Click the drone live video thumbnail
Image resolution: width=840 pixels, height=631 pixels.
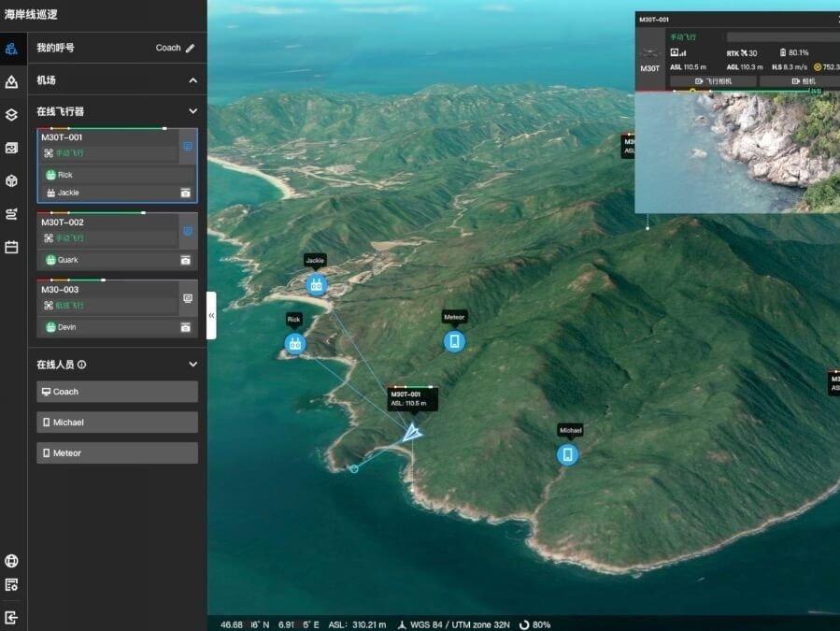click(737, 152)
